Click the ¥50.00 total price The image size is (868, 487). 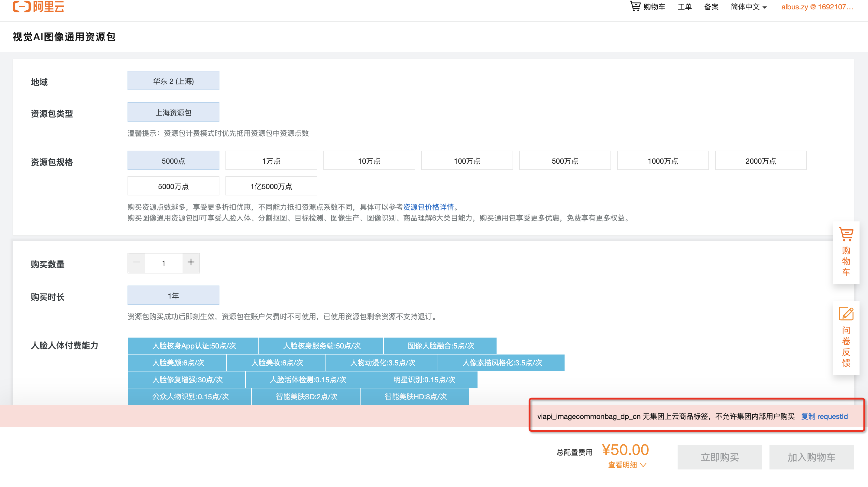(625, 449)
